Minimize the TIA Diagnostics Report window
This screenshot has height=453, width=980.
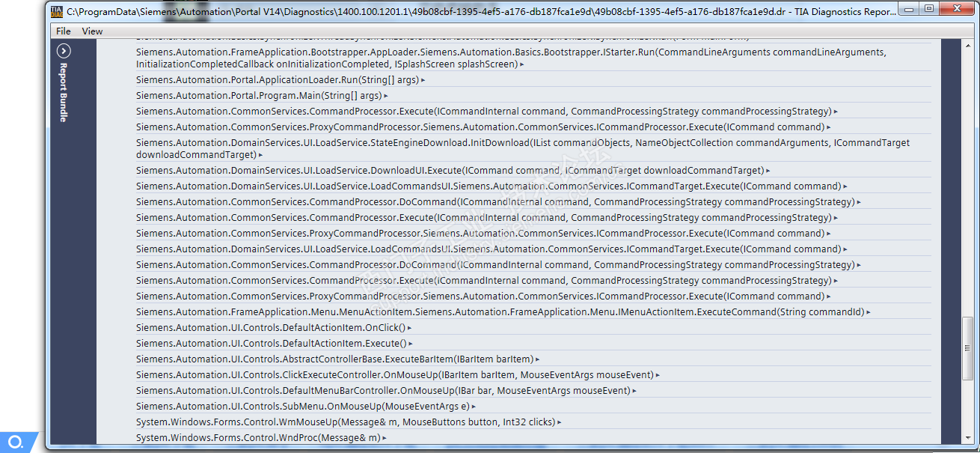click(x=909, y=9)
